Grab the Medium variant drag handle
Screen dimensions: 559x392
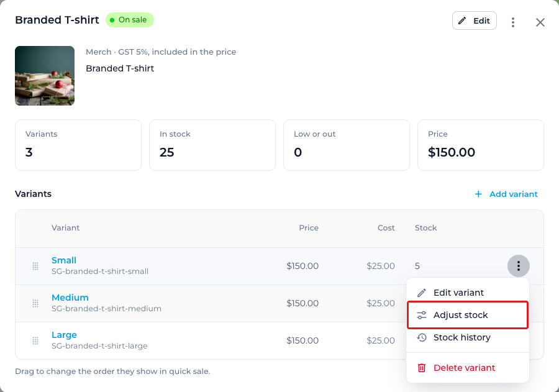pyautogui.click(x=35, y=304)
